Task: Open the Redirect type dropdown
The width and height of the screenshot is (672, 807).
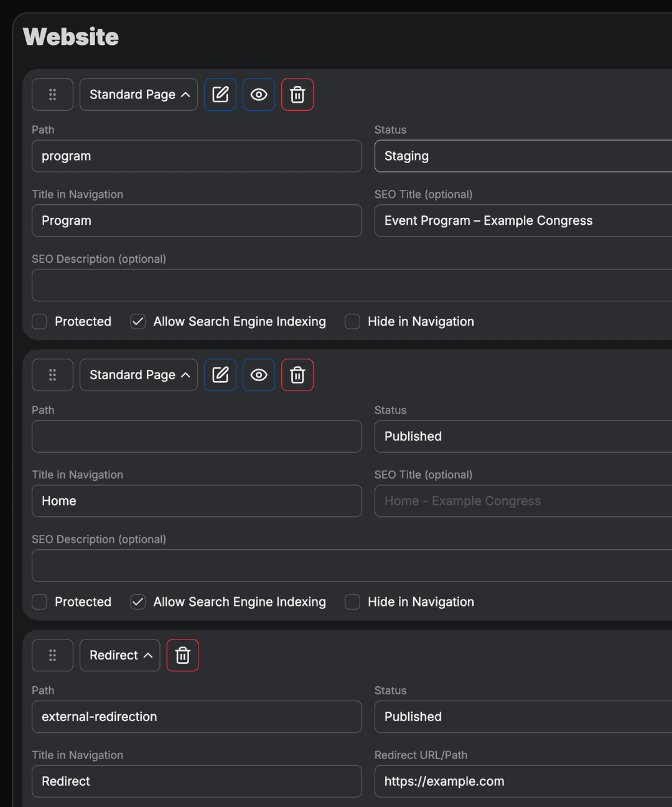Action: [x=120, y=655]
